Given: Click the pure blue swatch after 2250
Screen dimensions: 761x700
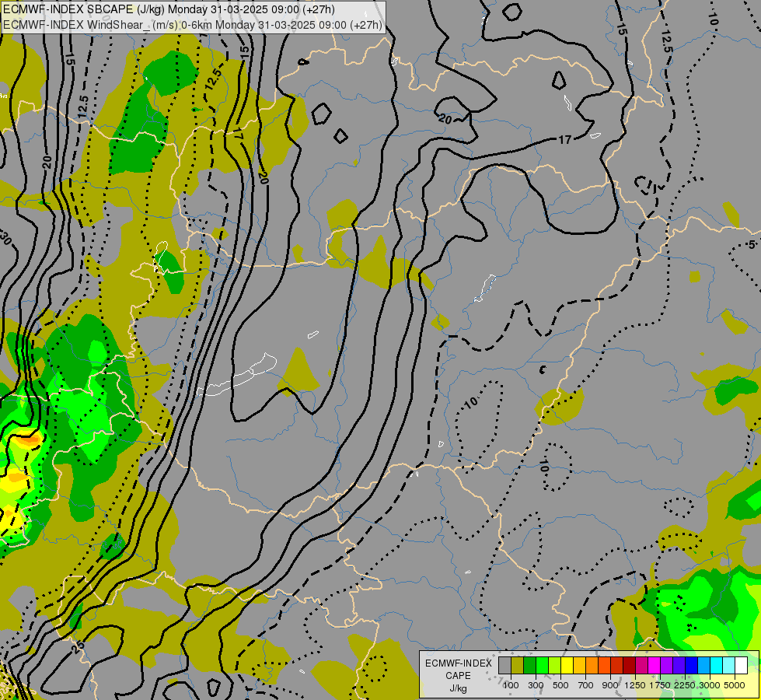Looking at the screenshot, I should [692, 665].
